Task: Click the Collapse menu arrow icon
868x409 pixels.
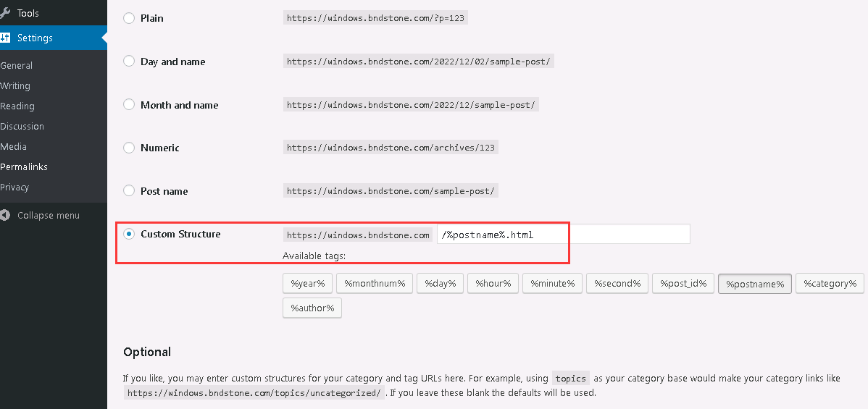Action: (5, 215)
